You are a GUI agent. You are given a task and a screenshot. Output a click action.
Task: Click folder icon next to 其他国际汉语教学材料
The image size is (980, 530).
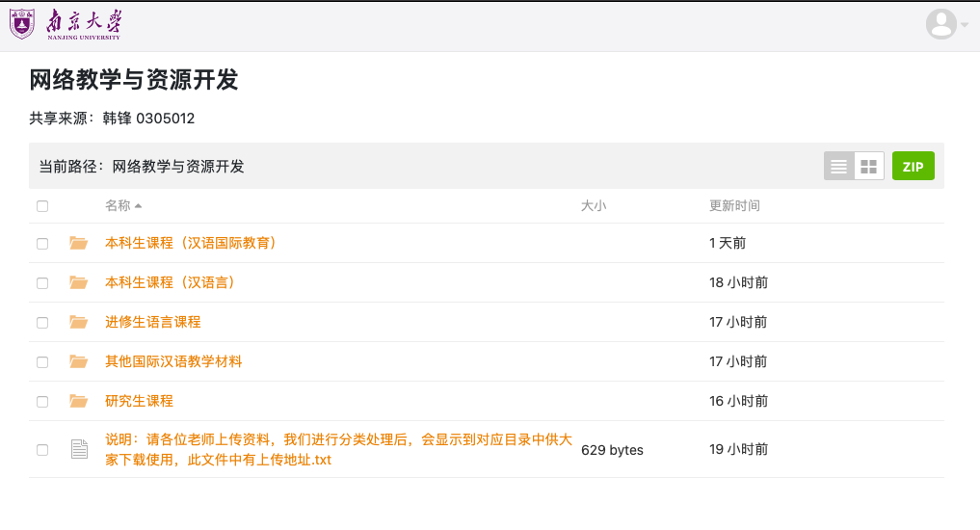pyautogui.click(x=79, y=362)
